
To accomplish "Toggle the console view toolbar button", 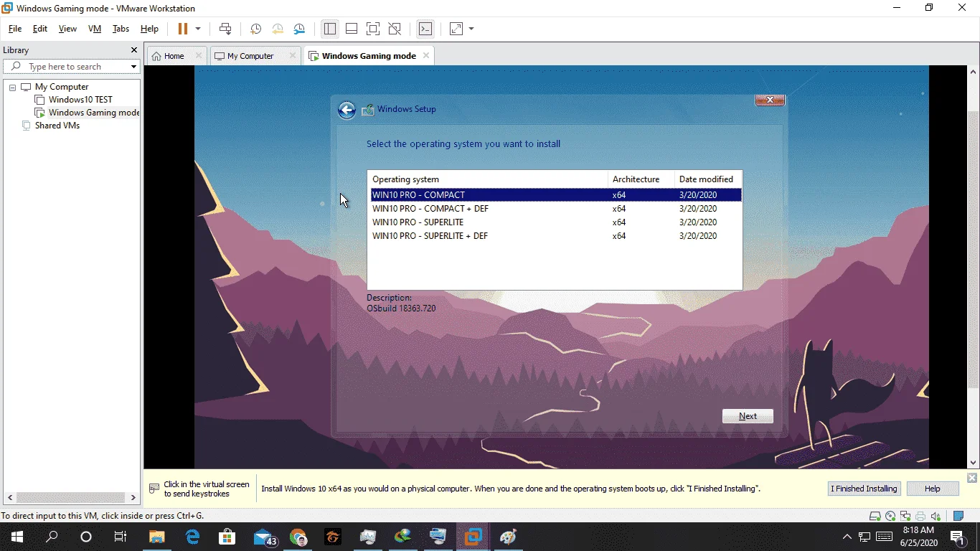I will click(x=425, y=29).
